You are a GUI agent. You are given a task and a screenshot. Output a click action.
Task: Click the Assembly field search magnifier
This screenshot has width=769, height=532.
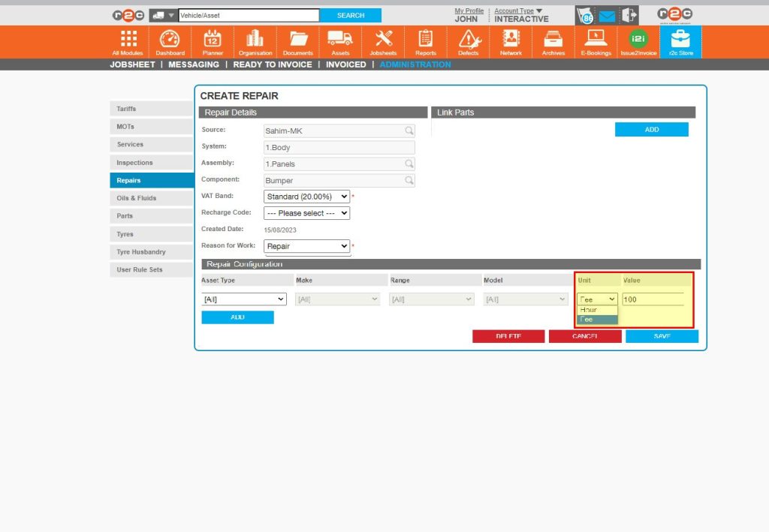[409, 164]
